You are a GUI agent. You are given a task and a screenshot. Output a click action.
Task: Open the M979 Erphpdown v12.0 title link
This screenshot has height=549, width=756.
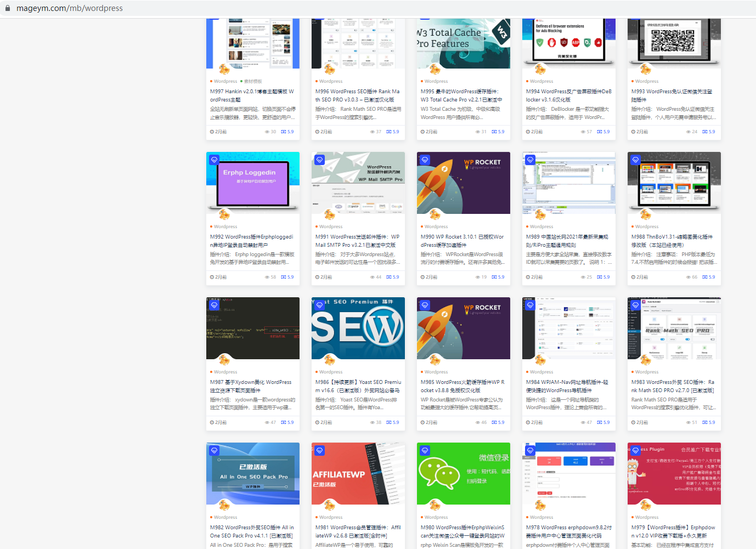click(x=673, y=531)
